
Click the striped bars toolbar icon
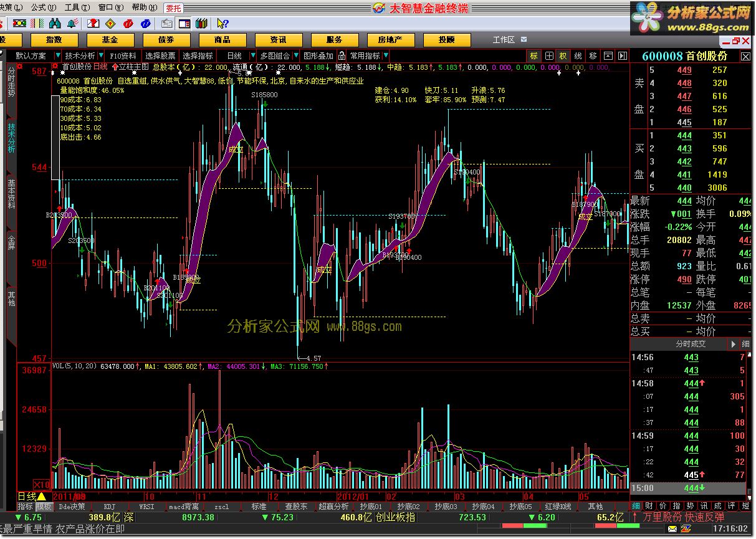(36, 23)
